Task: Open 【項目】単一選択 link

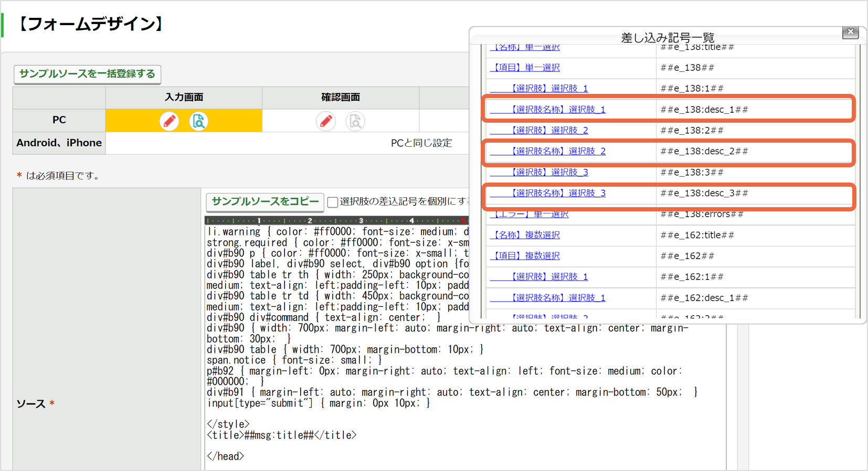Action: coord(525,67)
